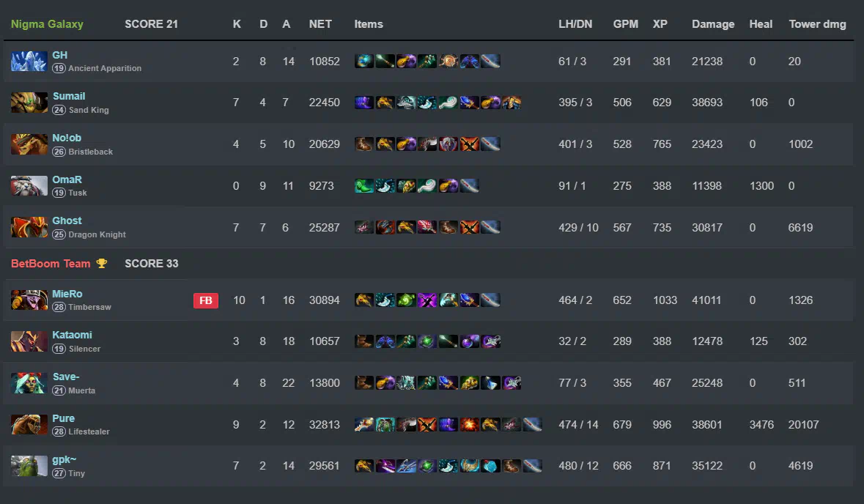Select the fiery Radiance item in Pure's row
The width and height of the screenshot is (864, 504).
pyautogui.click(x=470, y=424)
